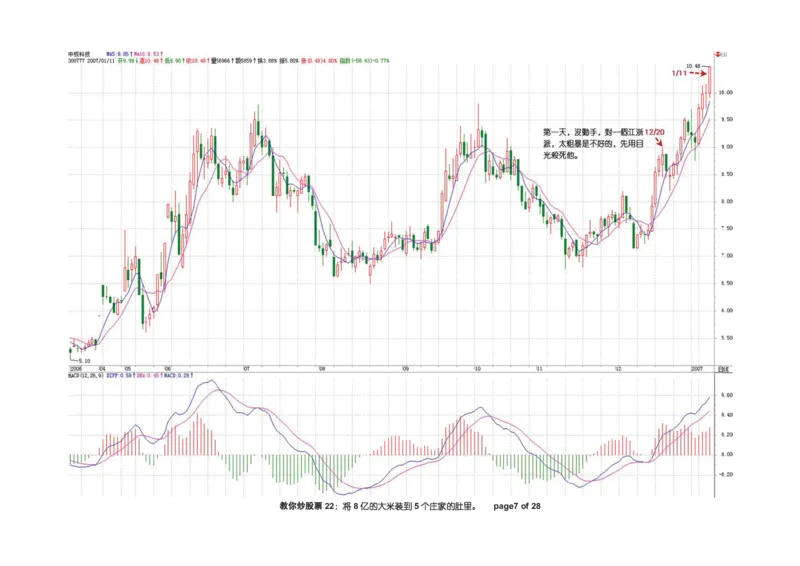Click the DIFF value in MACD header

123,379
